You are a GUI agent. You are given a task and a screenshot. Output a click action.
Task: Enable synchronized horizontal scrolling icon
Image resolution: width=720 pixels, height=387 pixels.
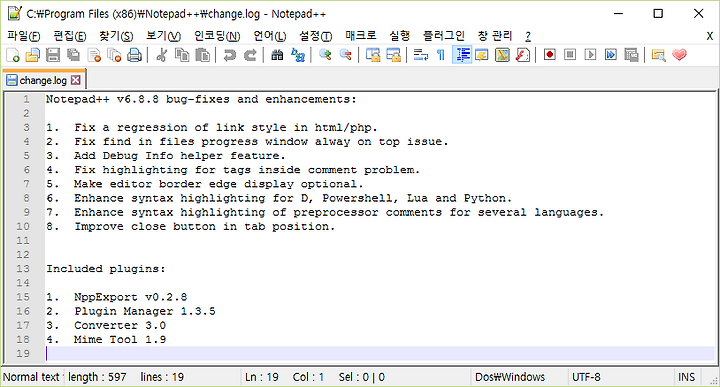coord(393,55)
